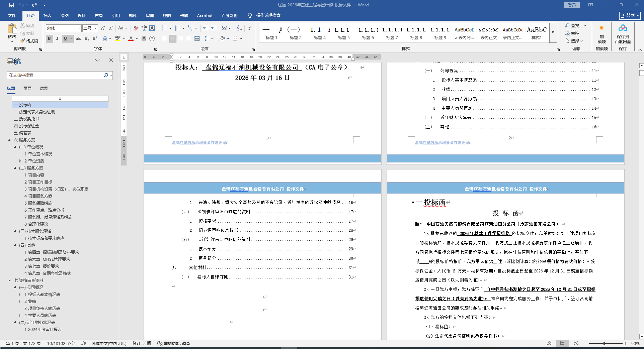Sort the selection with the A-Z sort icon

pos(239,28)
